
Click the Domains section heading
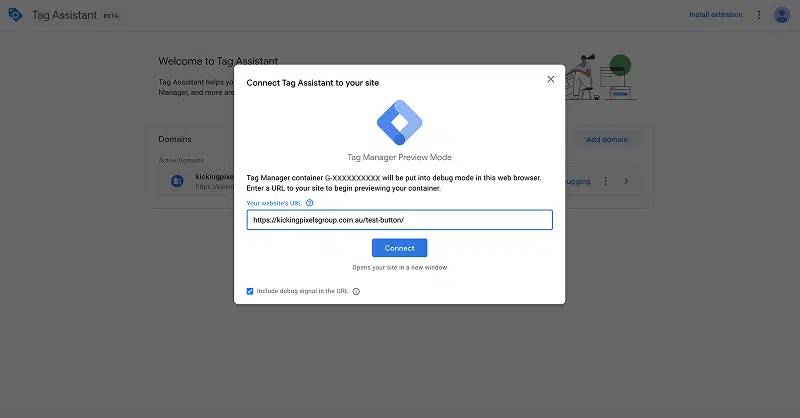[175, 139]
